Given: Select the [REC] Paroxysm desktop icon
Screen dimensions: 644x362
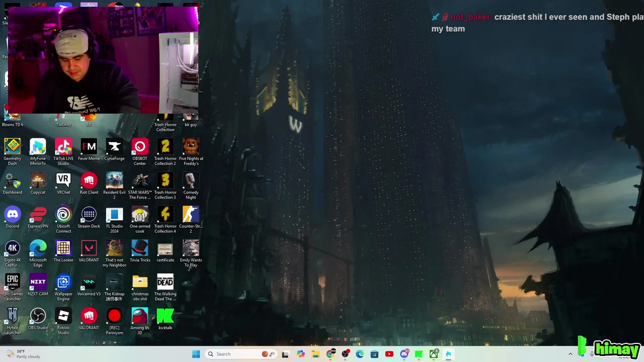Looking at the screenshot, I should (x=114, y=320).
